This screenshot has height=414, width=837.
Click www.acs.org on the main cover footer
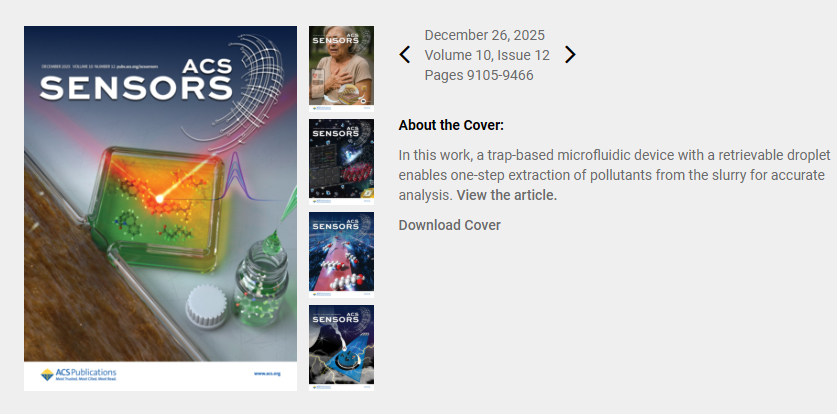click(x=267, y=373)
